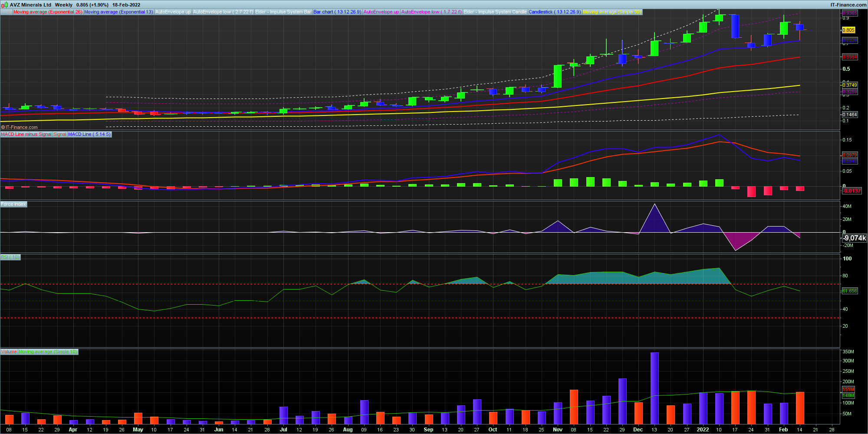The height and width of the screenshot is (434, 868).
Task: Click the Weekly timeframe label
Action: coord(64,5)
